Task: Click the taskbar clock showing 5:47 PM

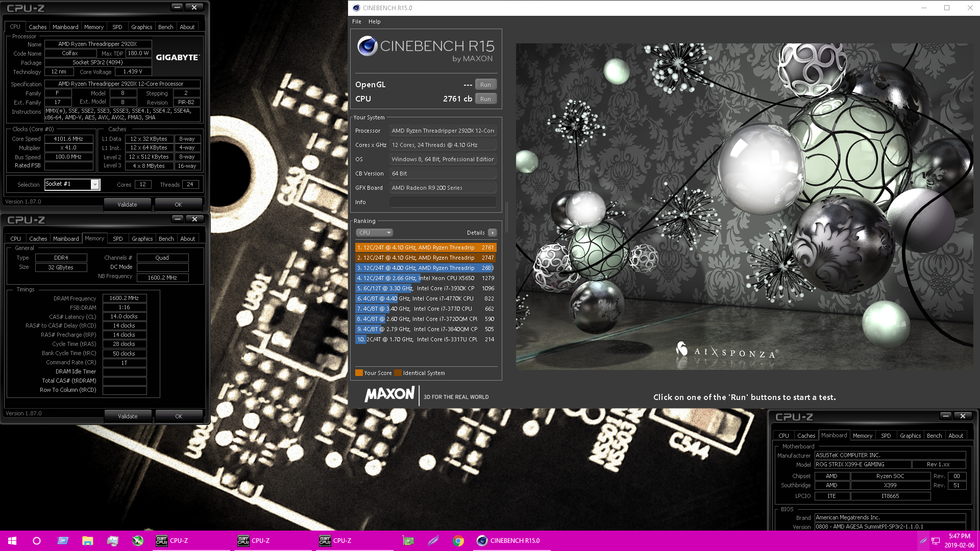Action: [959, 541]
